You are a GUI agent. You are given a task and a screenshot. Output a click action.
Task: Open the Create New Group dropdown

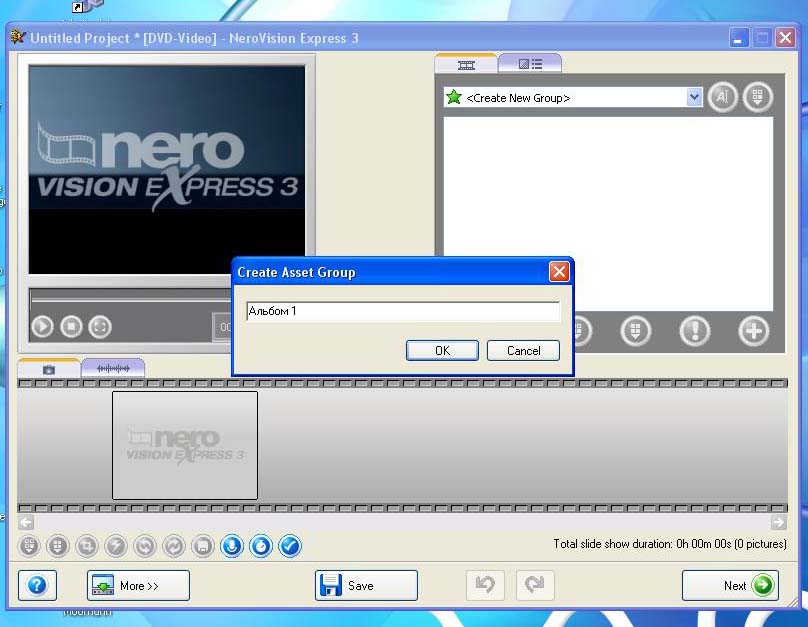694,97
